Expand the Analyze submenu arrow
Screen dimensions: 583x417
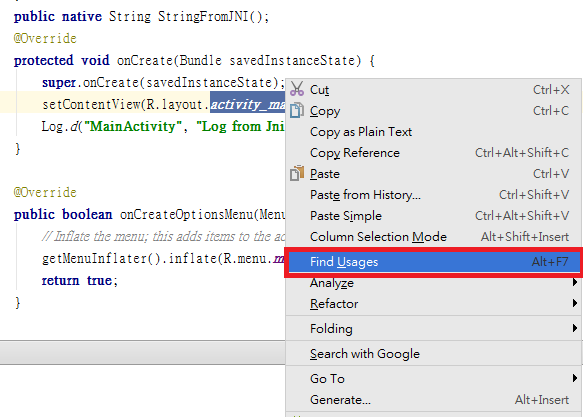tap(574, 282)
